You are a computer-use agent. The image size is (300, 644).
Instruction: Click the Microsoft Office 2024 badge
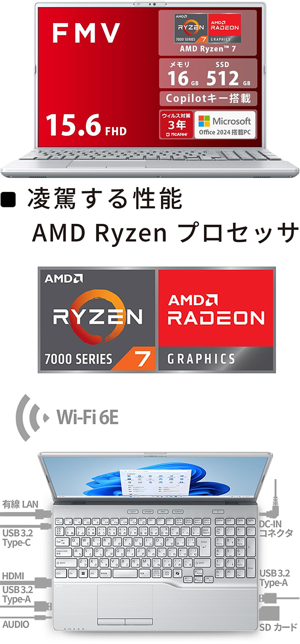click(225, 125)
